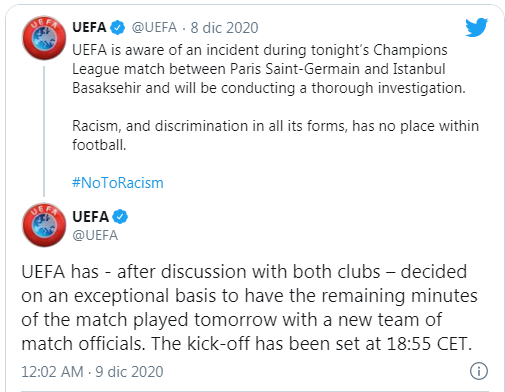Click the word 'football.' in the top tweet

click(x=99, y=145)
